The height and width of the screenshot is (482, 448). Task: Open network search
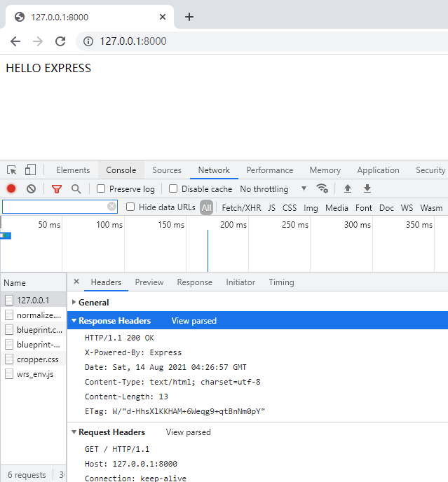click(x=76, y=188)
